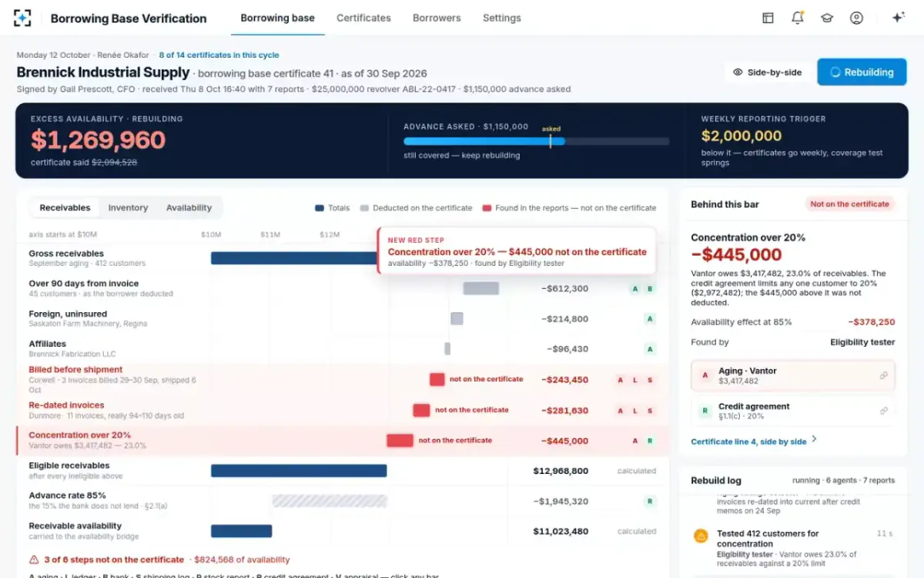This screenshot has height=578, width=924.
Task: Click Deducted on the certificate legend swatch
Action: click(365, 208)
